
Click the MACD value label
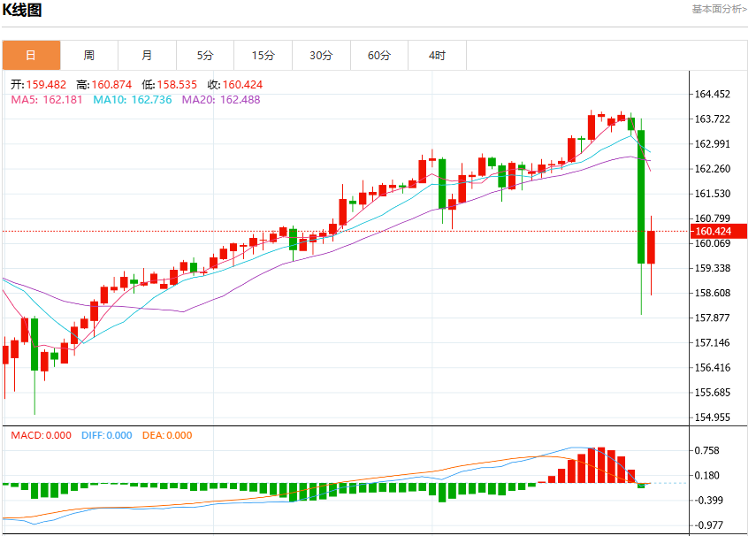click(x=41, y=435)
